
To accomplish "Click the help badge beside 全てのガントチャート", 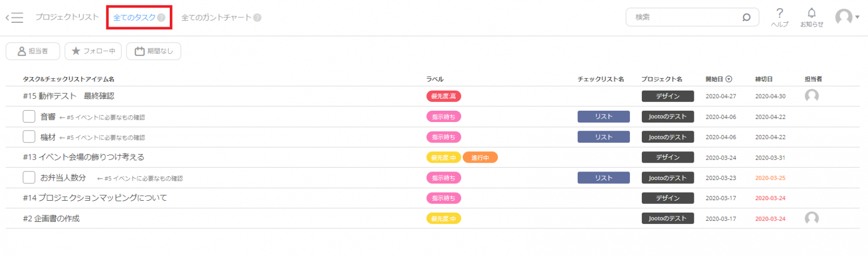I will click(257, 17).
